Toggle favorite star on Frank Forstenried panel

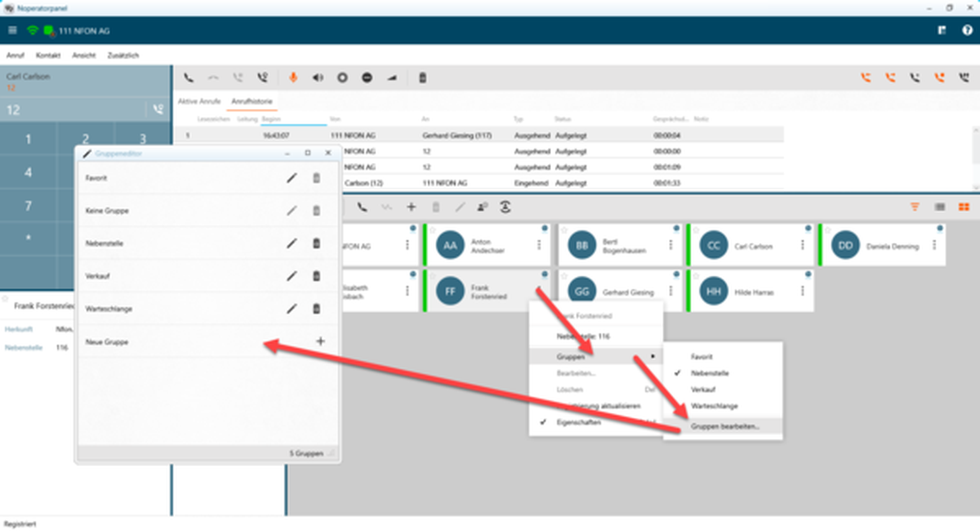point(5,299)
